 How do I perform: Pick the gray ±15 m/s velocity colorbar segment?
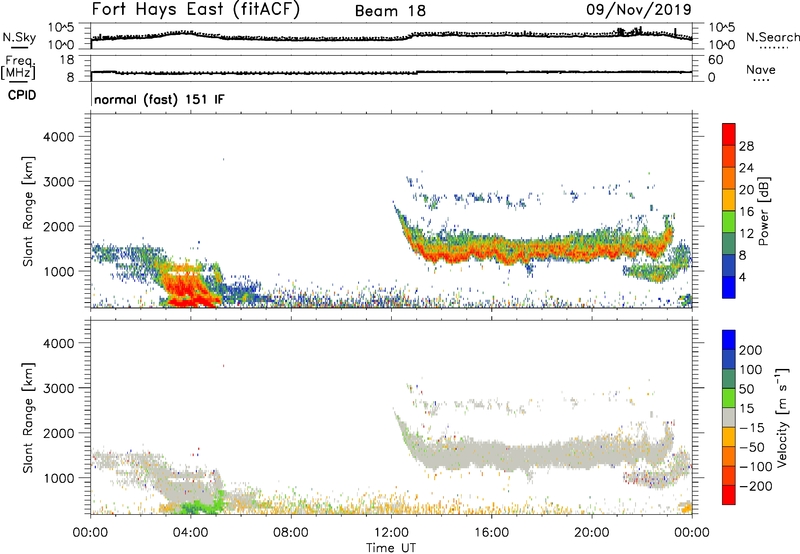tap(729, 417)
